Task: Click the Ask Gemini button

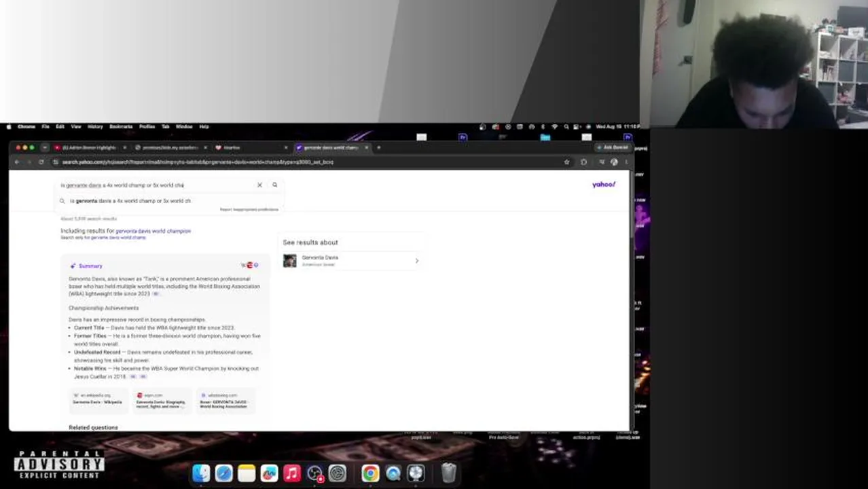Action: (x=613, y=147)
